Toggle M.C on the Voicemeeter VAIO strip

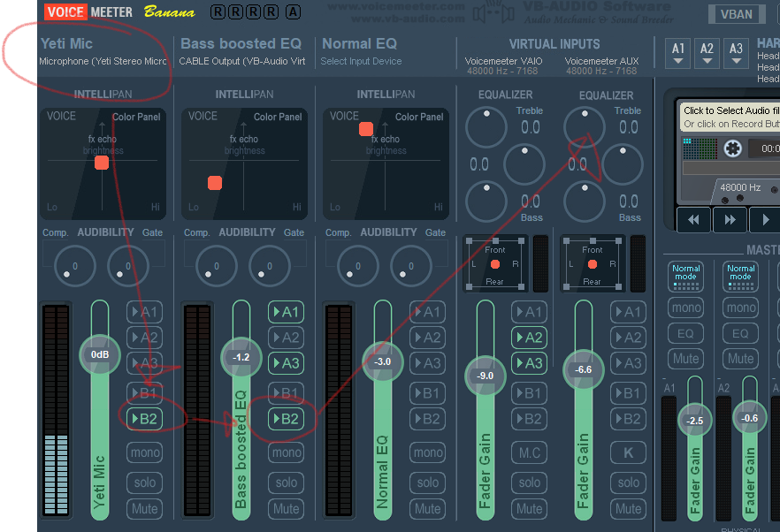[529, 452]
